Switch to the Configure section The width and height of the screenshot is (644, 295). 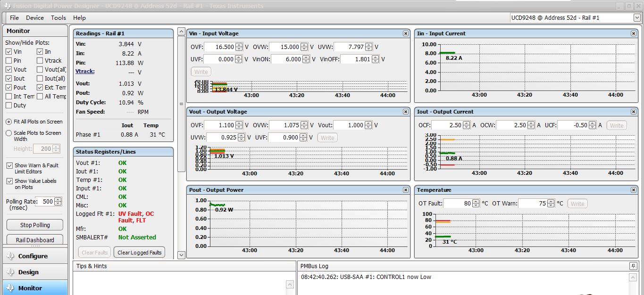pos(35,256)
